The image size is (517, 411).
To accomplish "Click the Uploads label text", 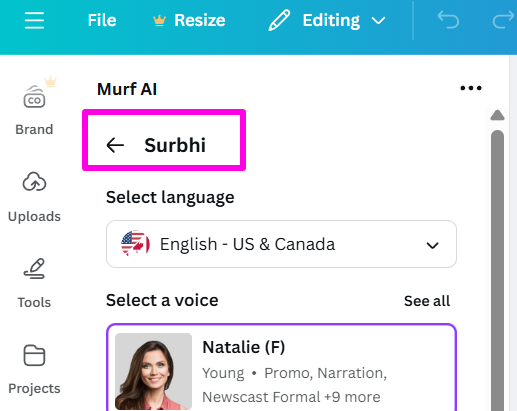I will point(34,217).
